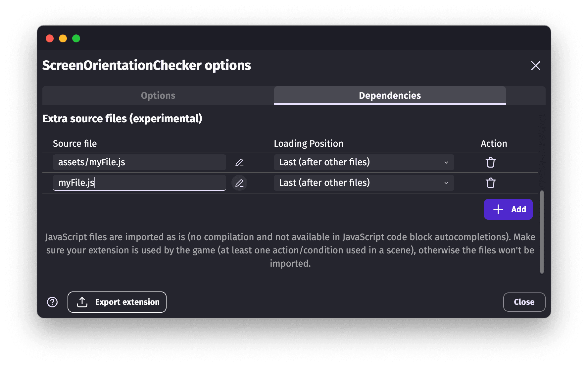
Task: Click the Close button
Action: (524, 302)
